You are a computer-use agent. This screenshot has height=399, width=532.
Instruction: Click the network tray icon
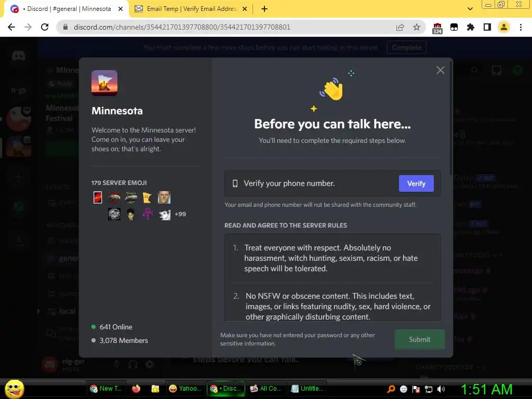[429, 390]
